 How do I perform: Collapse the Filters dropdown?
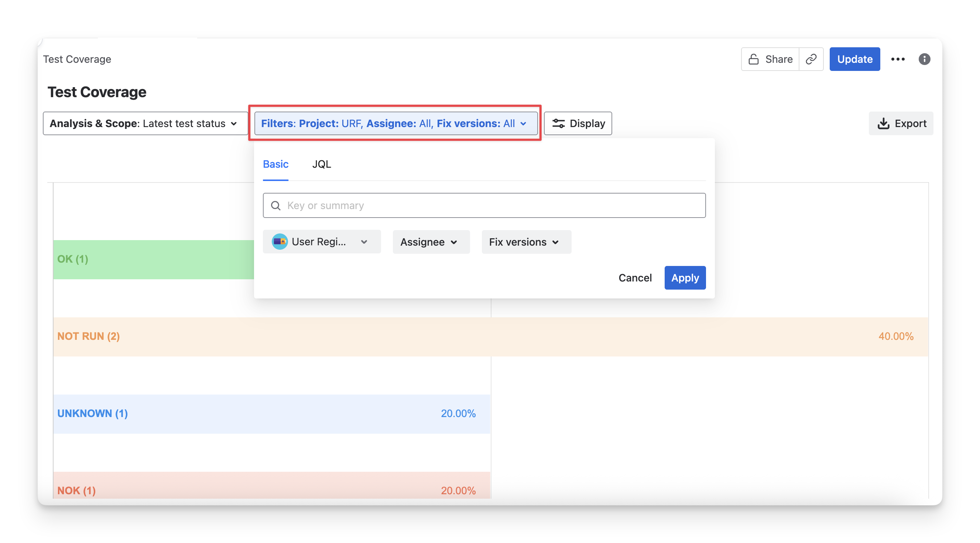tap(395, 123)
